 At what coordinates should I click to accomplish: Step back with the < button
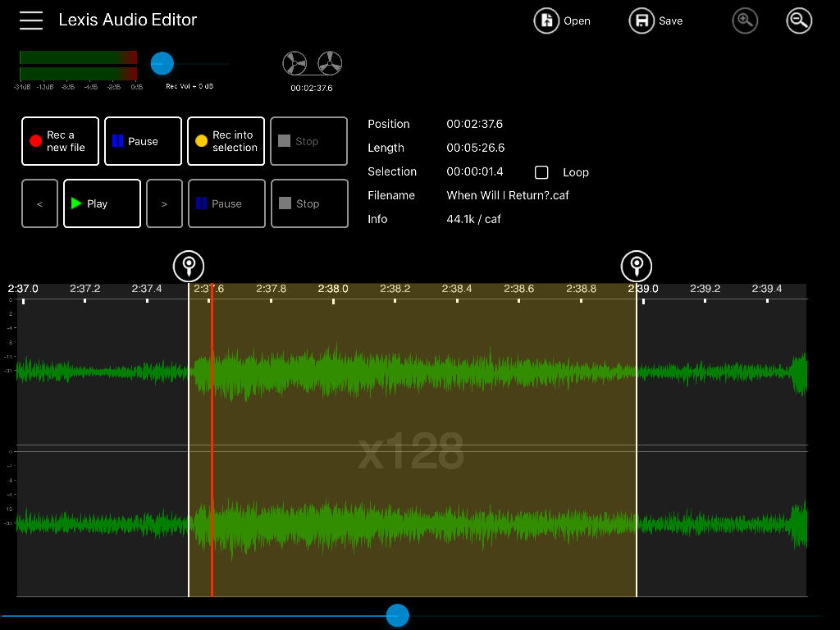(39, 203)
